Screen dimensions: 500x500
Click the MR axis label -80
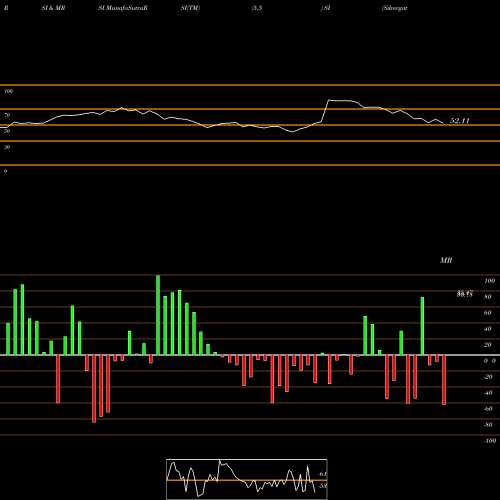pos(488,425)
